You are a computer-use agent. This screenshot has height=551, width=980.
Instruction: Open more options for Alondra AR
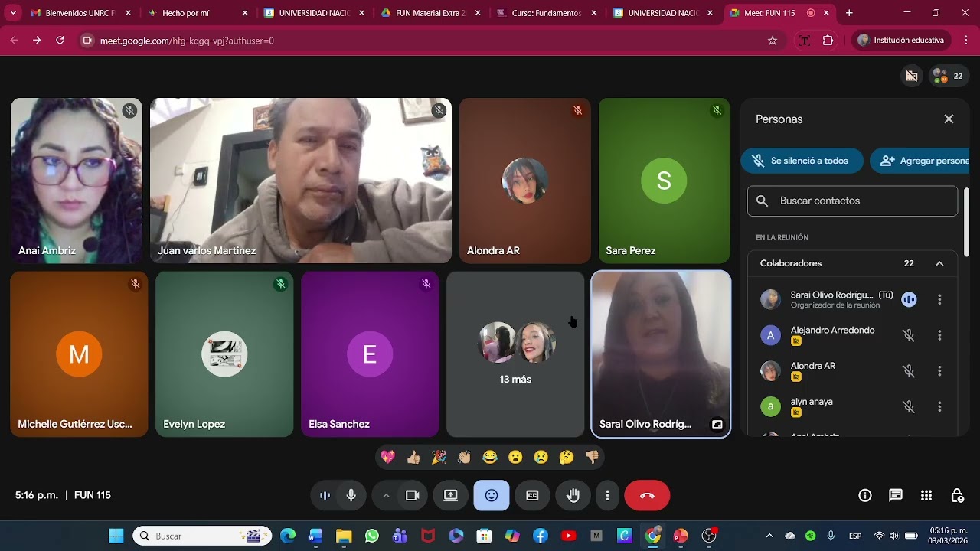[x=939, y=370]
